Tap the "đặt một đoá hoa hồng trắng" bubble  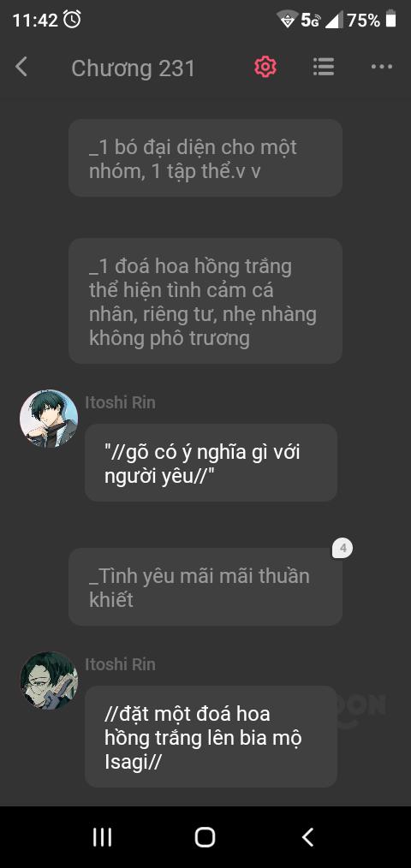point(211,737)
